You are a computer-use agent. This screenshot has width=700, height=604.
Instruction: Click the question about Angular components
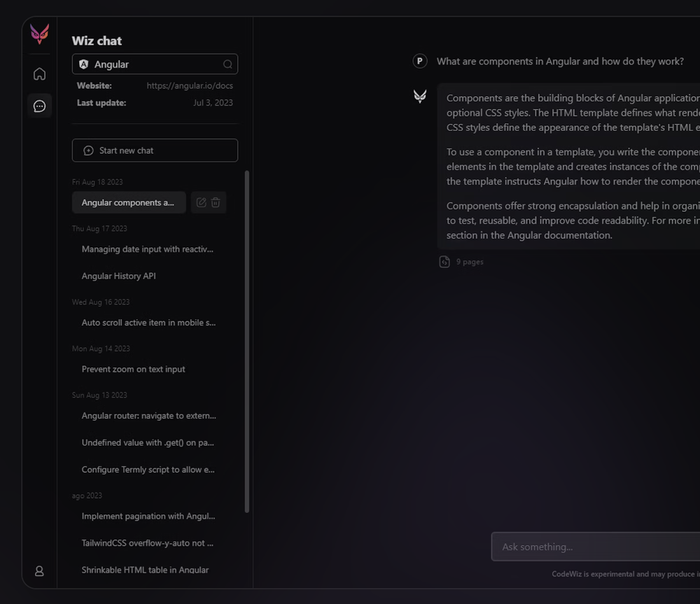[x=560, y=61]
